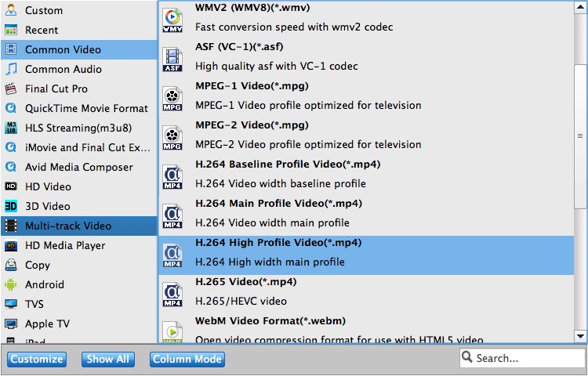Click 'Fast conversion speed with wmv2 codec' text
Viewport: 588px width, 376px height.
pyautogui.click(x=294, y=27)
